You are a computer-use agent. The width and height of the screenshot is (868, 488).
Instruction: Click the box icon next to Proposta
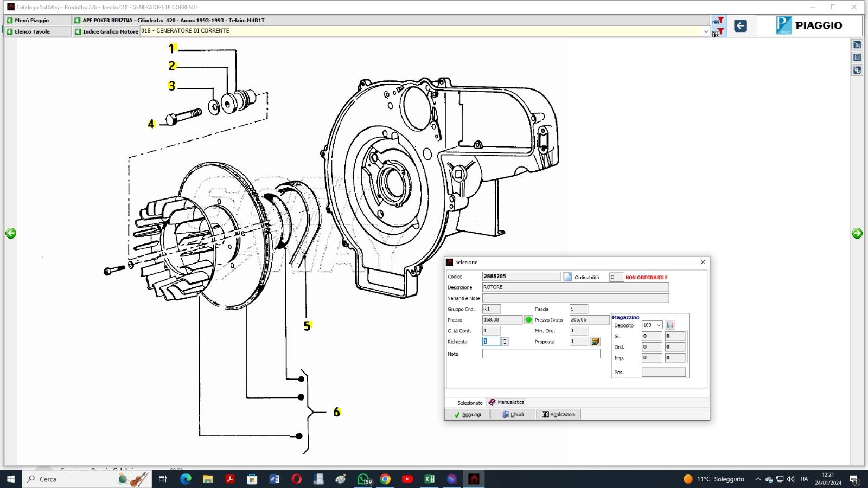(x=595, y=342)
